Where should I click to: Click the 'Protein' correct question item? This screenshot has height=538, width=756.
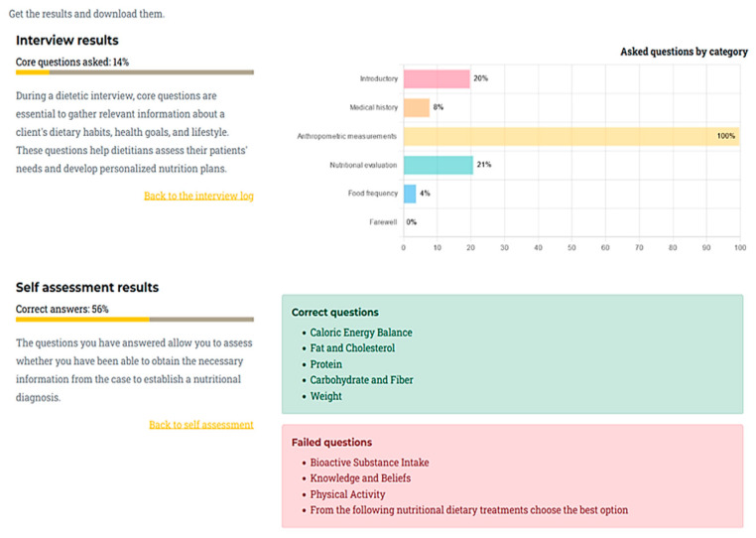[326, 364]
